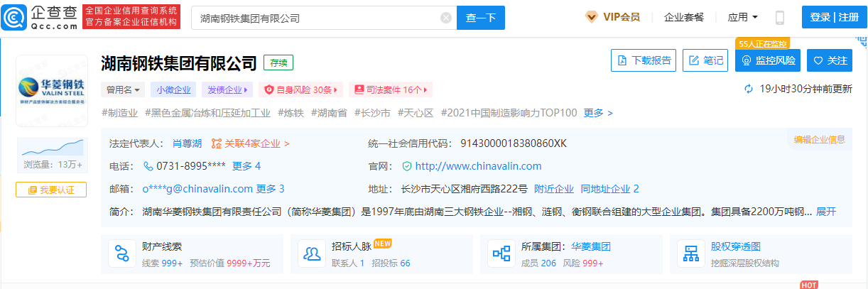Visit the chinavalin.com official website link
Screen dimensions: 868x289
(477, 166)
